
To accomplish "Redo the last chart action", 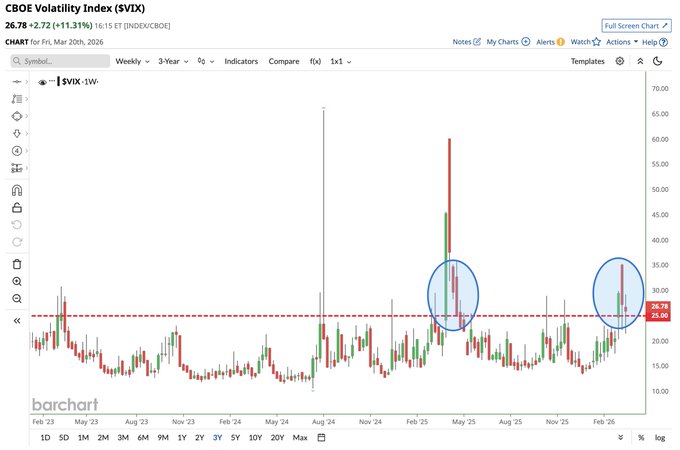I will (x=17, y=242).
